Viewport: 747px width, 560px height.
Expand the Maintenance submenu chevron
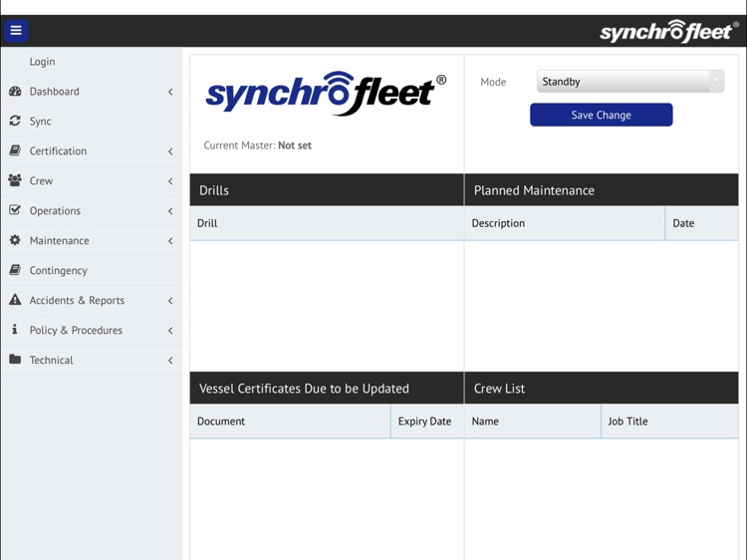[170, 241]
